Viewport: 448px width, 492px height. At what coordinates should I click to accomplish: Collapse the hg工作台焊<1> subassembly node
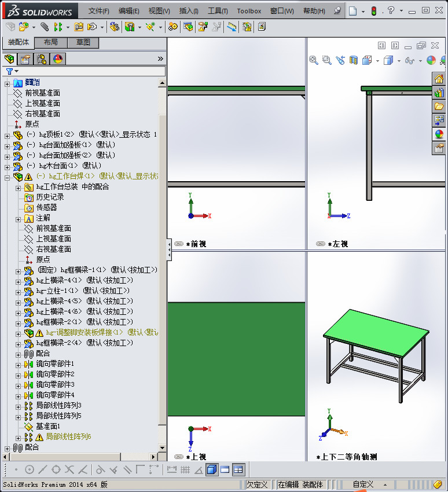7,178
